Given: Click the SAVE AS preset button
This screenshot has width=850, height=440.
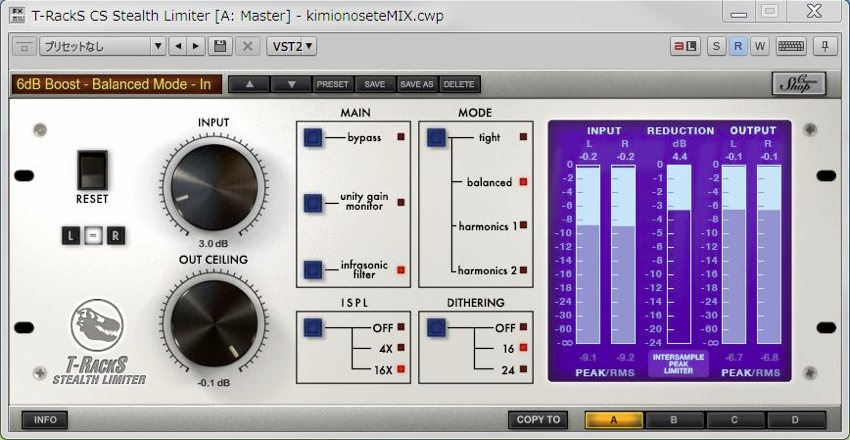Looking at the screenshot, I should [x=416, y=84].
